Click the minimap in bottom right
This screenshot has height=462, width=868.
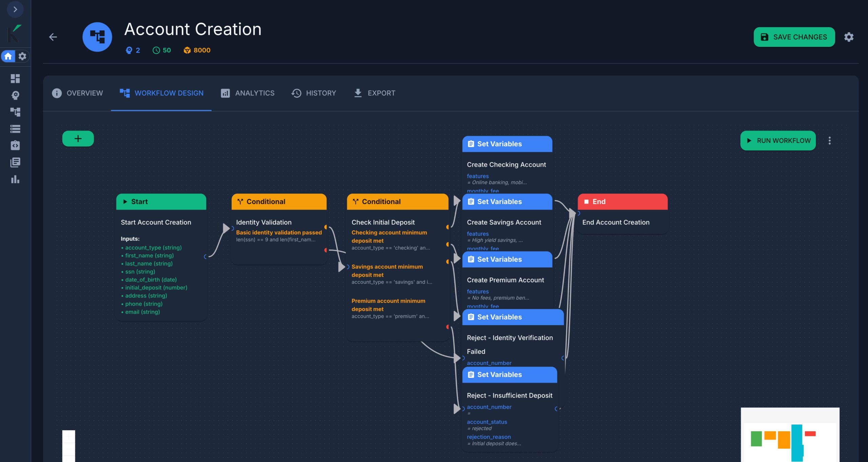click(x=790, y=435)
